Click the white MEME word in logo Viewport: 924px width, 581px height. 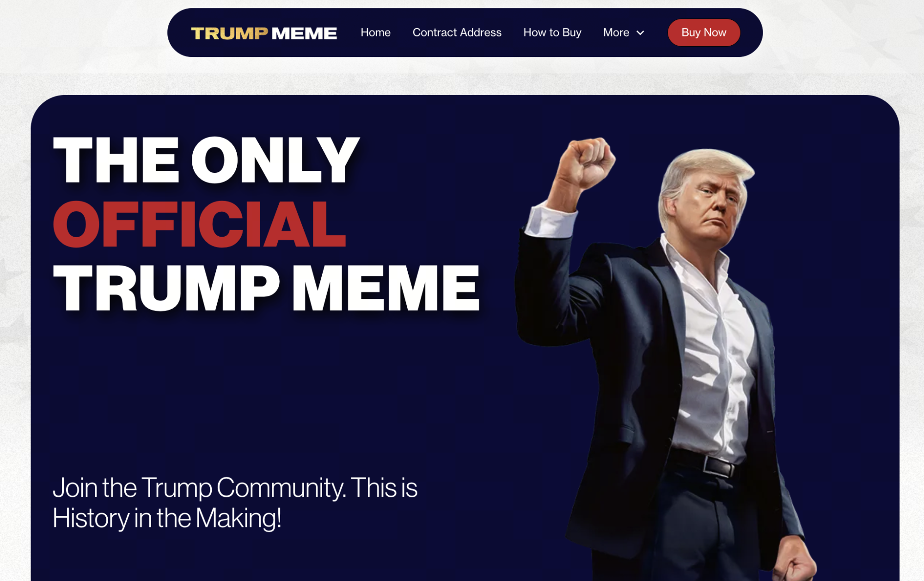[304, 33]
